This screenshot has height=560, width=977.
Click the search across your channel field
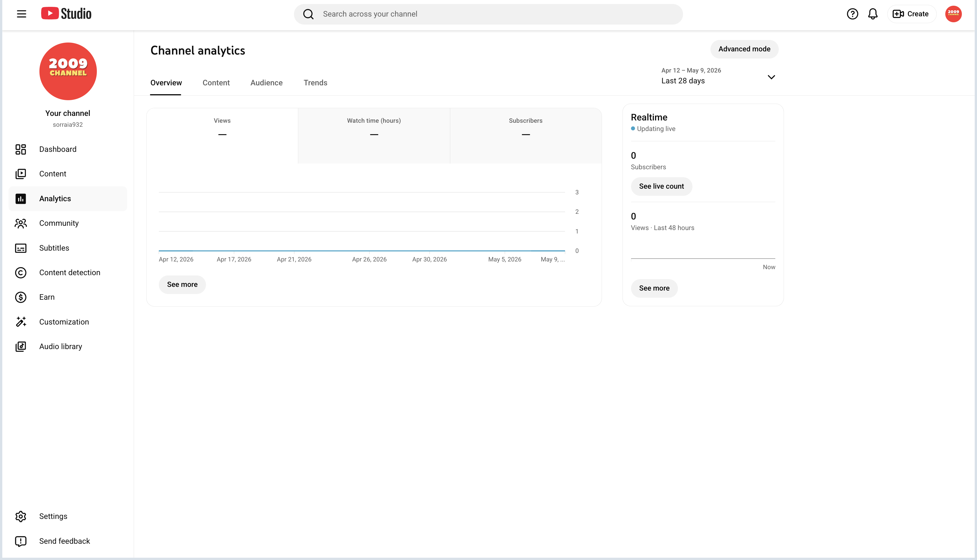tap(488, 14)
